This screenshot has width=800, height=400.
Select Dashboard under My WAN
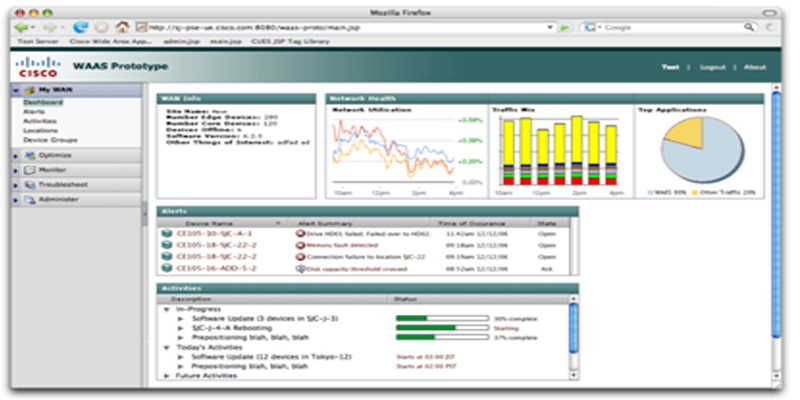coord(43,103)
